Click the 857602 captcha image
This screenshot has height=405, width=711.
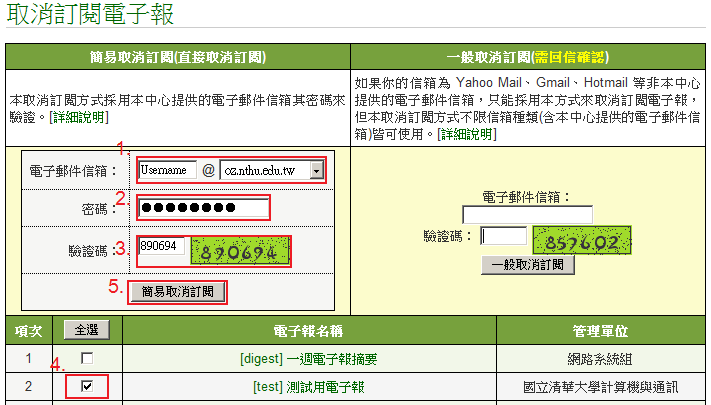[x=583, y=240]
